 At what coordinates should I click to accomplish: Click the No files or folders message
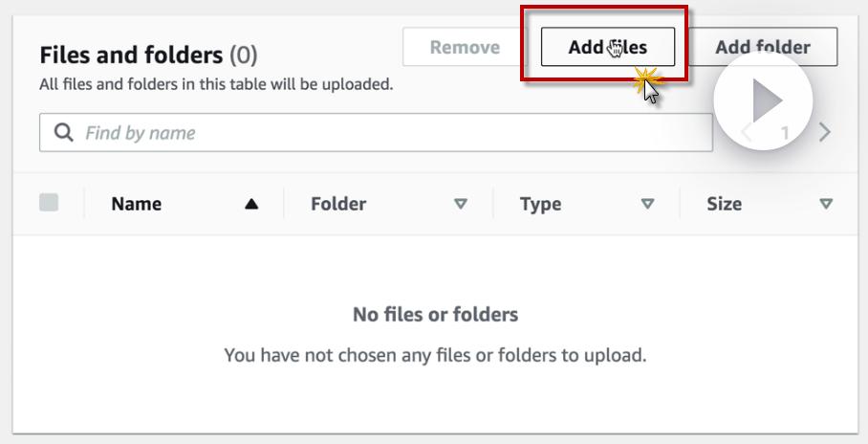coord(435,314)
